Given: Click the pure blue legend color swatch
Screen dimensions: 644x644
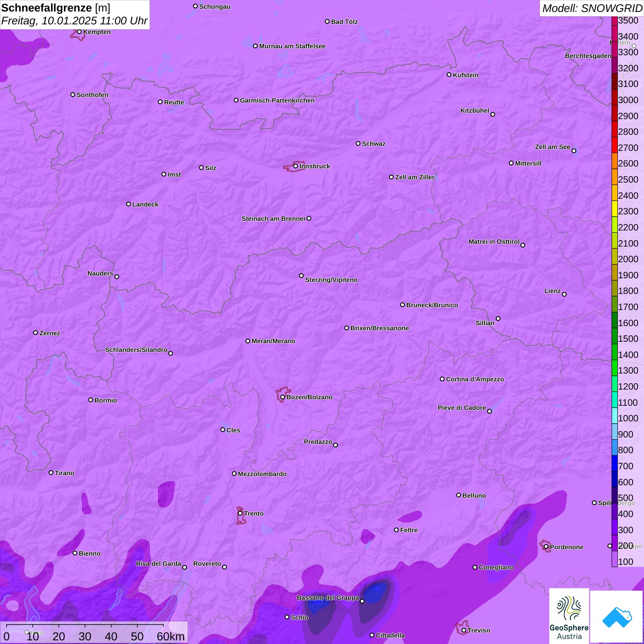Looking at the screenshot, I should tap(615, 463).
